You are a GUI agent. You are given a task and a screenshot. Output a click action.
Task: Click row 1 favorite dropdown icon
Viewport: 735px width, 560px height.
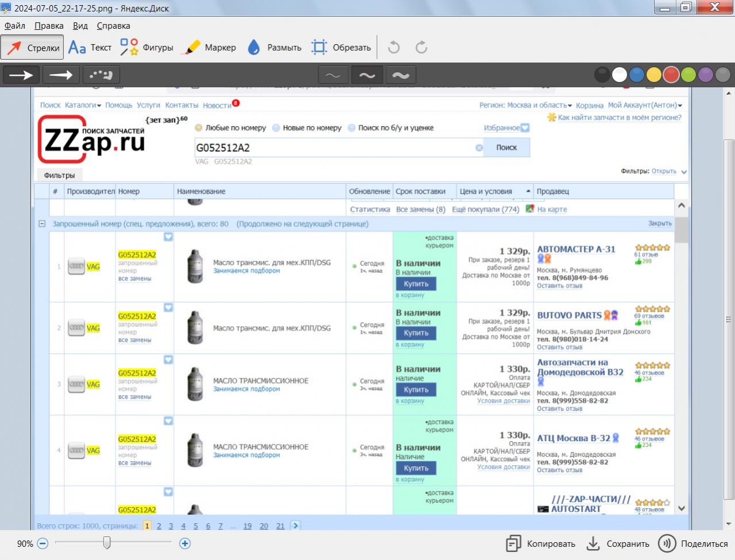point(168,237)
